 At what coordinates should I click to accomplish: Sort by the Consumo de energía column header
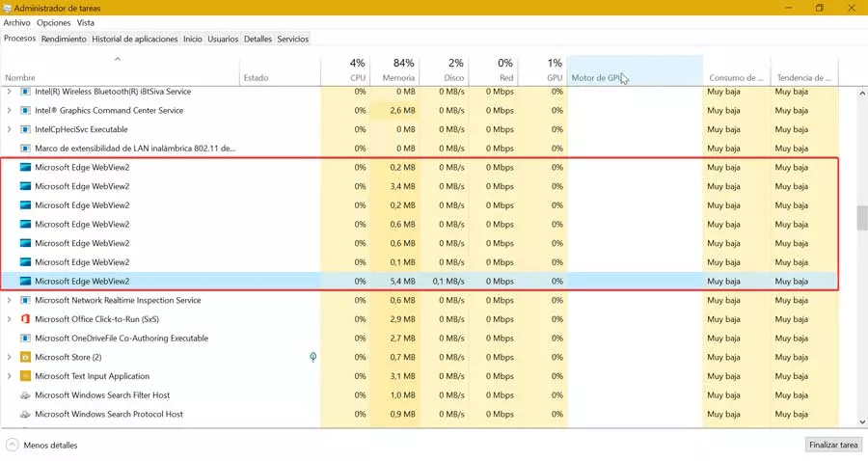737,70
